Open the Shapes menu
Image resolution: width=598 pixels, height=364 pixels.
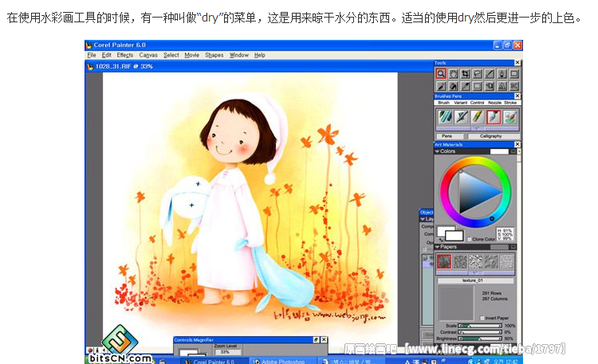[214, 55]
